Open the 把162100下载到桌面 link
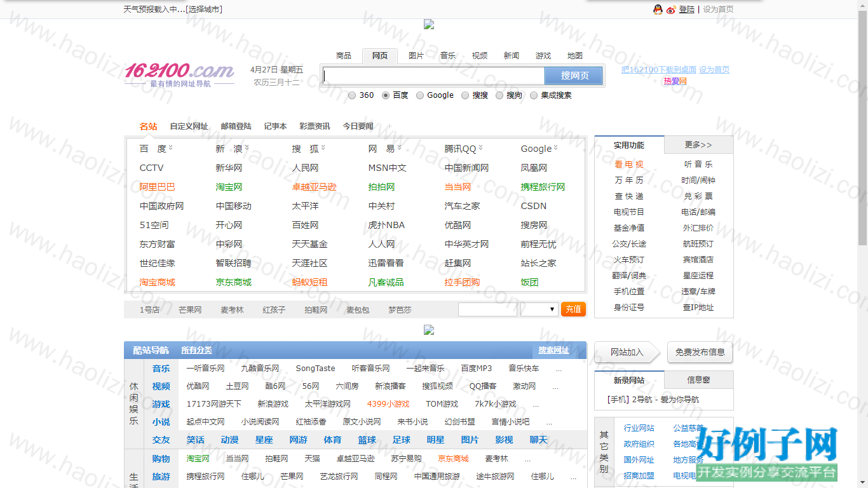Viewport: 868px width, 488px height. (658, 70)
